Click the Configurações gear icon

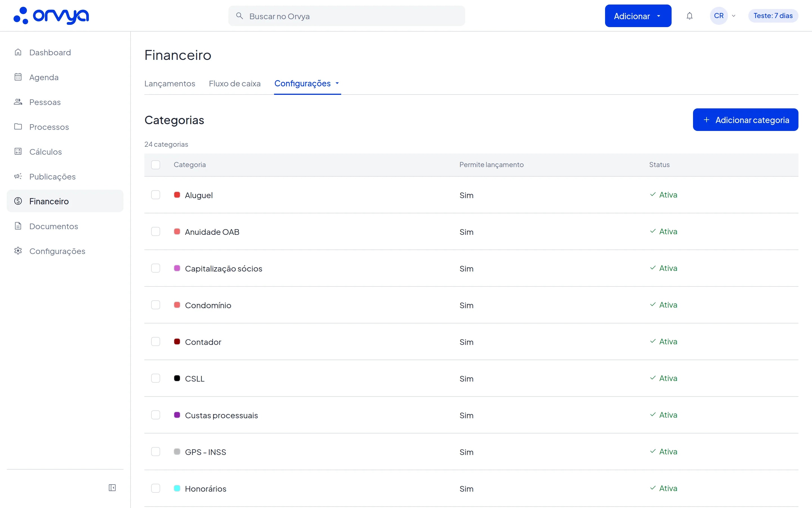18,251
